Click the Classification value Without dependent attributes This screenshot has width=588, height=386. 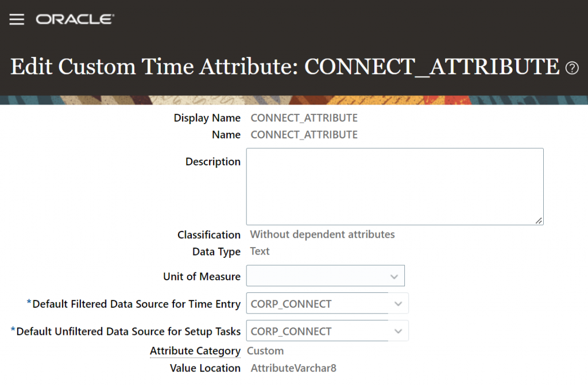tap(322, 234)
